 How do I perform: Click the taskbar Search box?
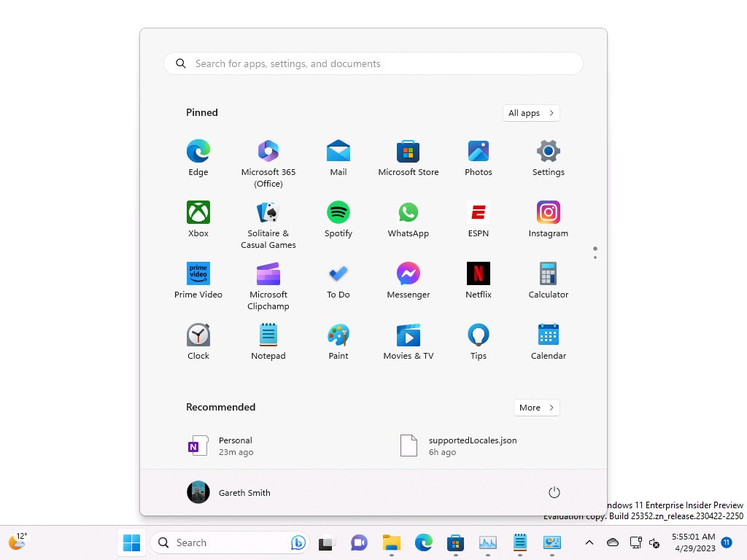point(230,542)
